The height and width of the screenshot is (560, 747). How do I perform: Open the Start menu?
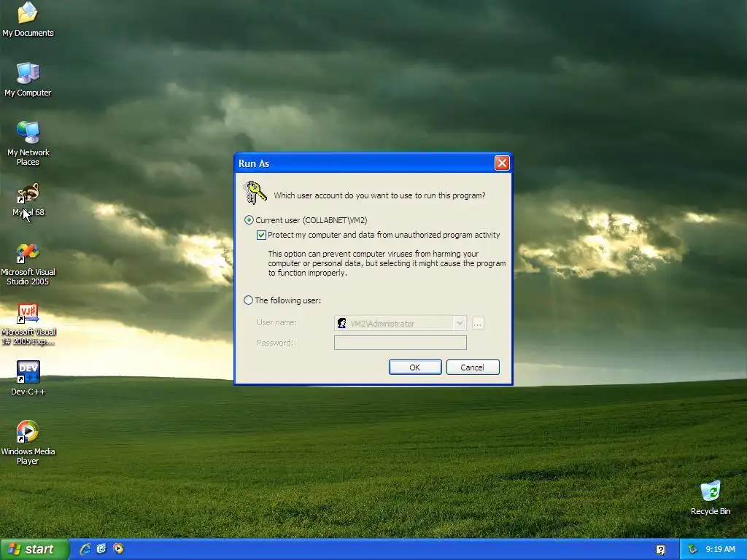[34, 549]
